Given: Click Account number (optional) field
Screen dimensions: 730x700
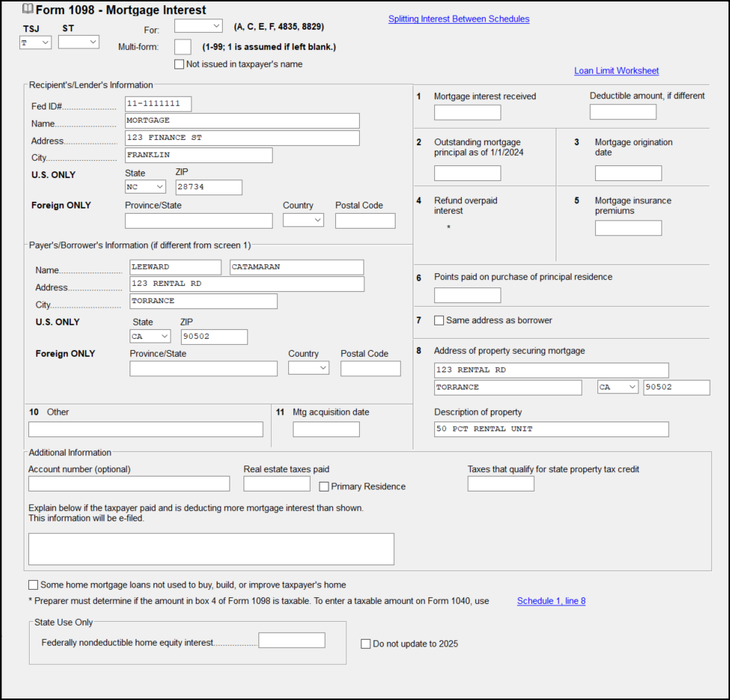Looking at the screenshot, I should (129, 483).
